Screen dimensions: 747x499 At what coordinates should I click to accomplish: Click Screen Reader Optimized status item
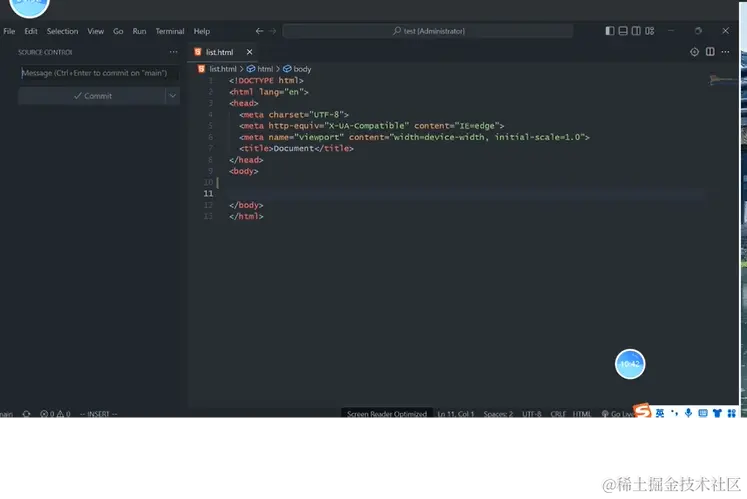pos(387,413)
